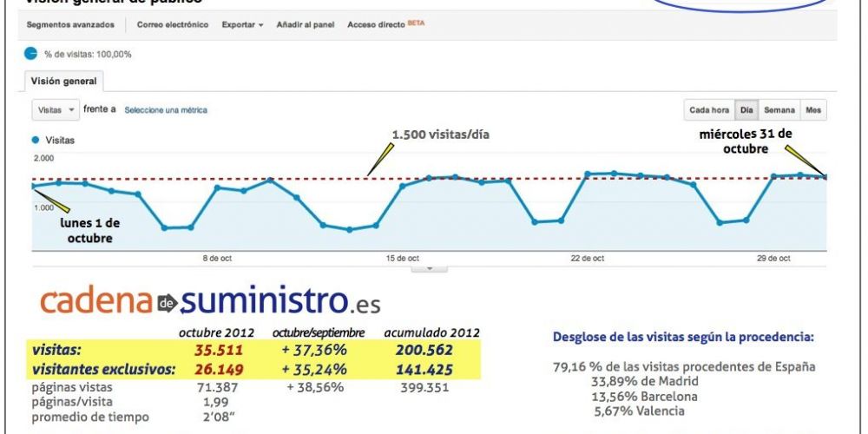Click the Seleccione una métrica link
Screen dimensions: 868x434
[166, 110]
